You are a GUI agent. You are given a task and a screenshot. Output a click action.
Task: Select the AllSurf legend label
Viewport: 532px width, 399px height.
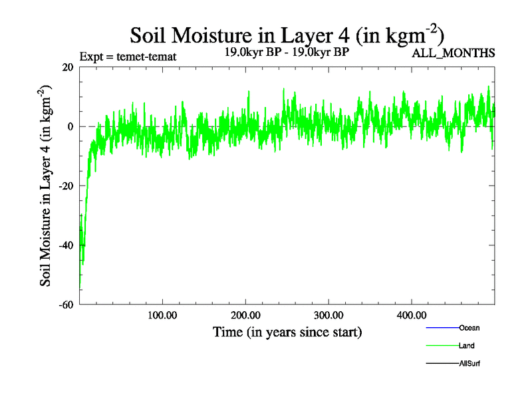click(469, 364)
